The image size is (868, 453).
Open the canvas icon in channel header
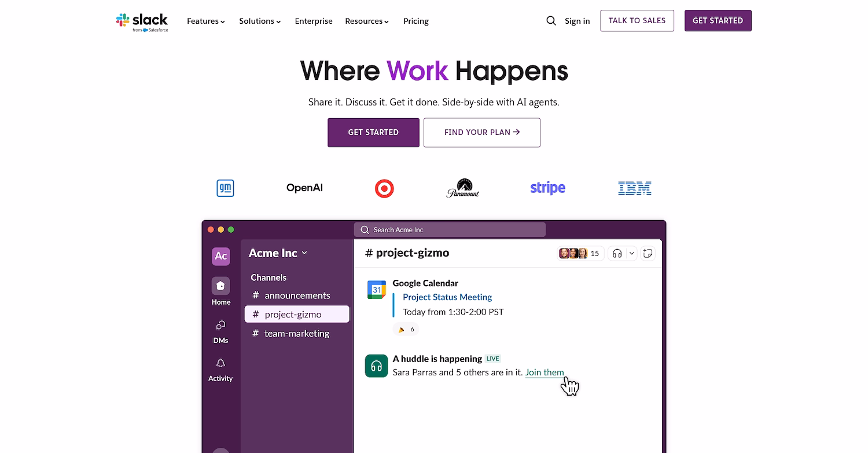pyautogui.click(x=648, y=253)
